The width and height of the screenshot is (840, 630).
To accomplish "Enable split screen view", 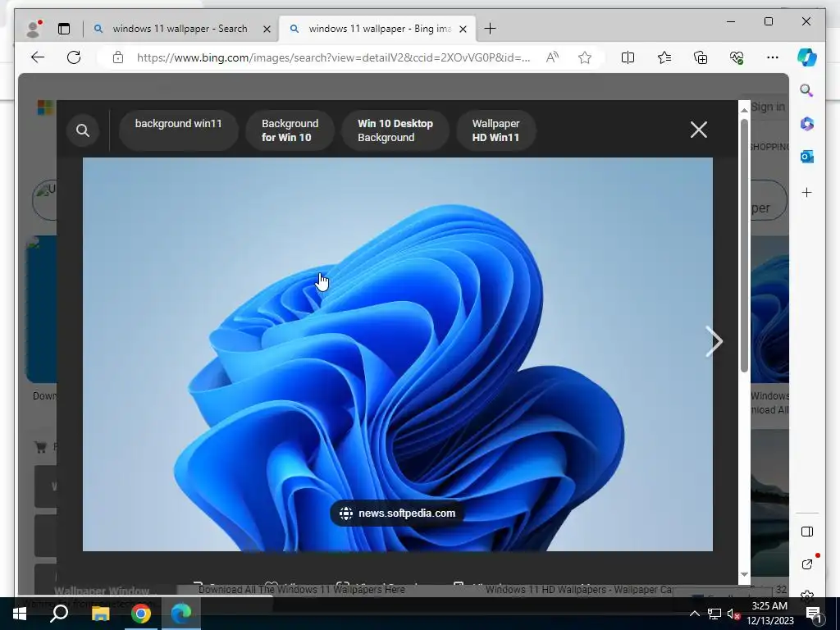I will (628, 57).
